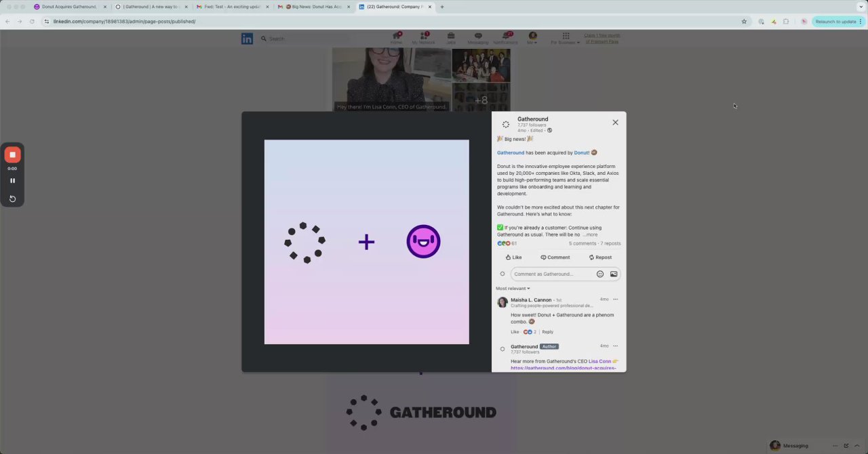Open My Network in LinkedIn nav
Viewport: 868px width, 454px height.
click(x=423, y=38)
